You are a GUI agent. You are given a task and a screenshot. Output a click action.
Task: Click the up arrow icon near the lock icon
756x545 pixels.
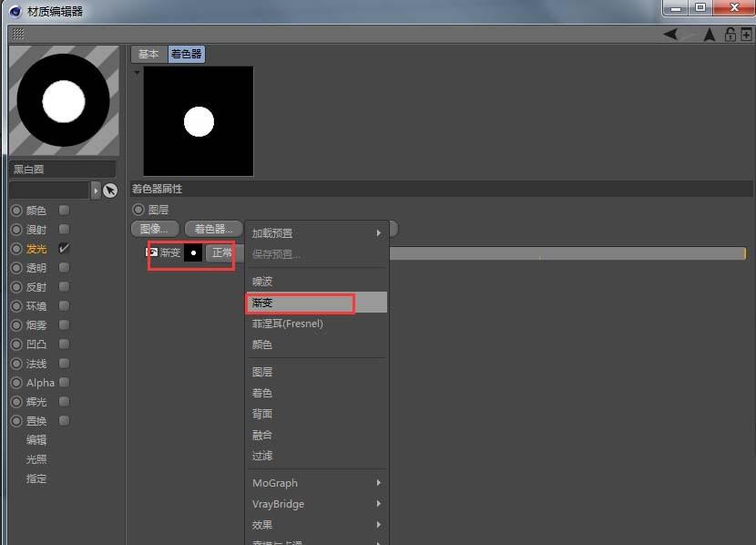click(x=709, y=35)
